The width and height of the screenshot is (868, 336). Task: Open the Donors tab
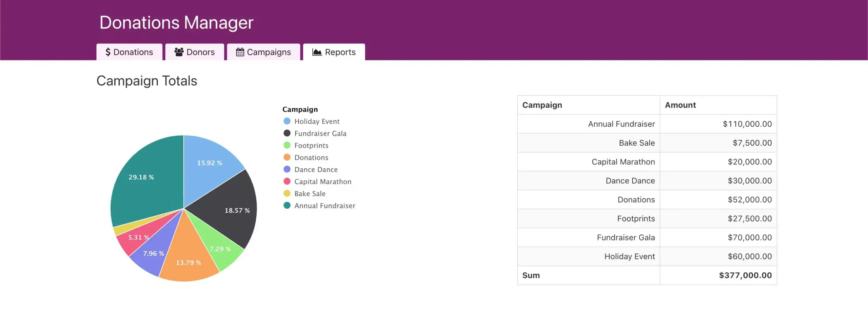point(195,52)
